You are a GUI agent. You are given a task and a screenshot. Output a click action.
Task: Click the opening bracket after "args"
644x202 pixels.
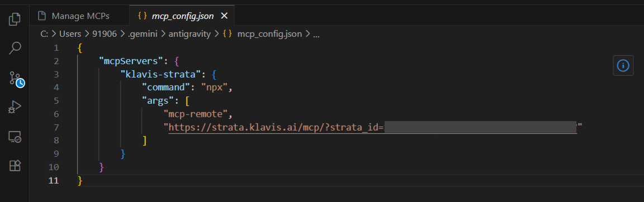[x=187, y=101]
